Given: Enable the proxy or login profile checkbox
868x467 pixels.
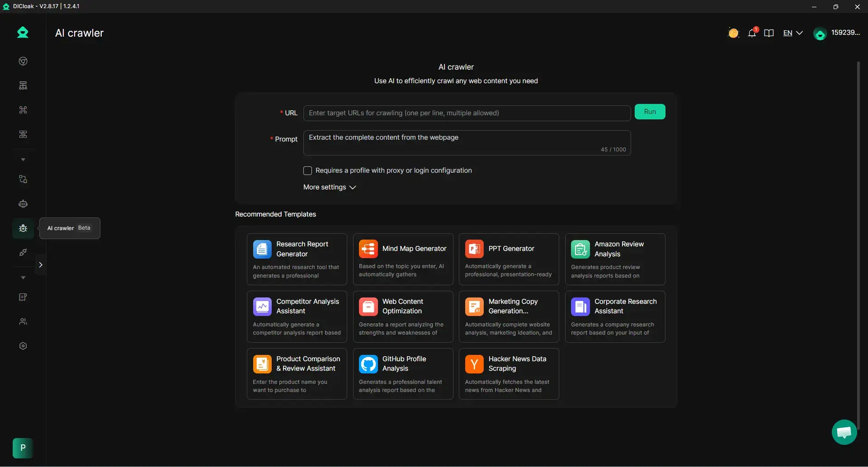Looking at the screenshot, I should tap(307, 170).
